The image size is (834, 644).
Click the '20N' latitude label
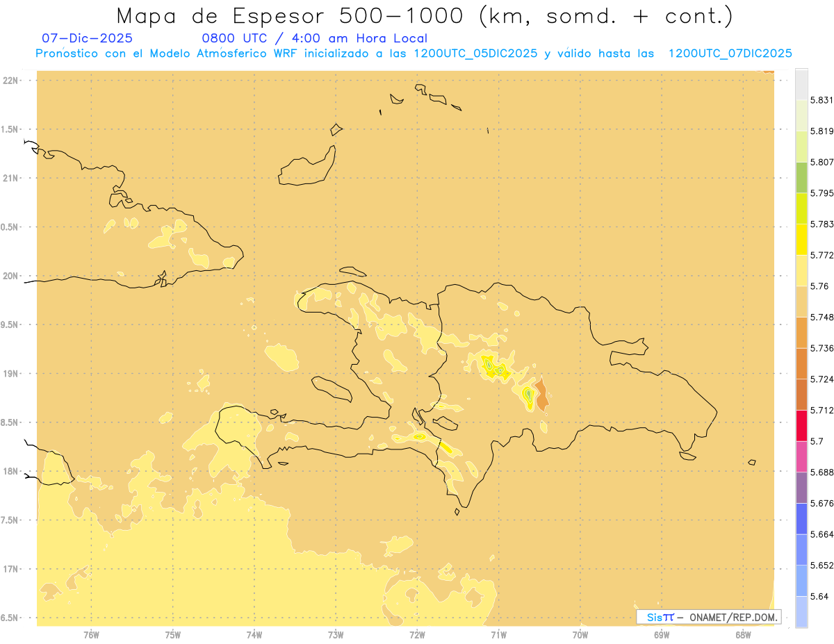click(x=12, y=276)
